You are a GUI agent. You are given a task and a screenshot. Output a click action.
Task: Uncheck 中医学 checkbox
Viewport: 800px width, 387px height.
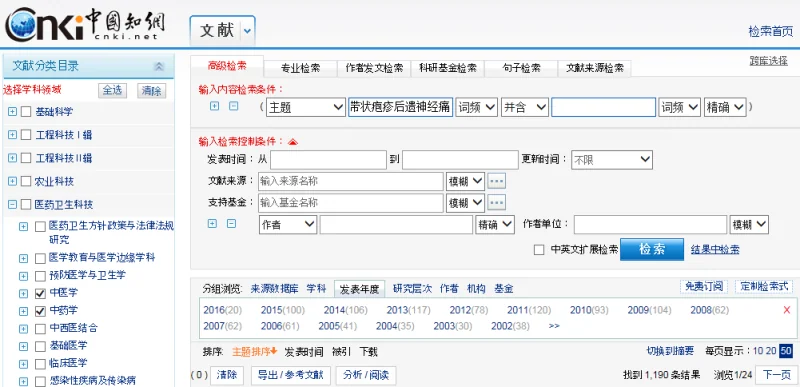point(40,294)
